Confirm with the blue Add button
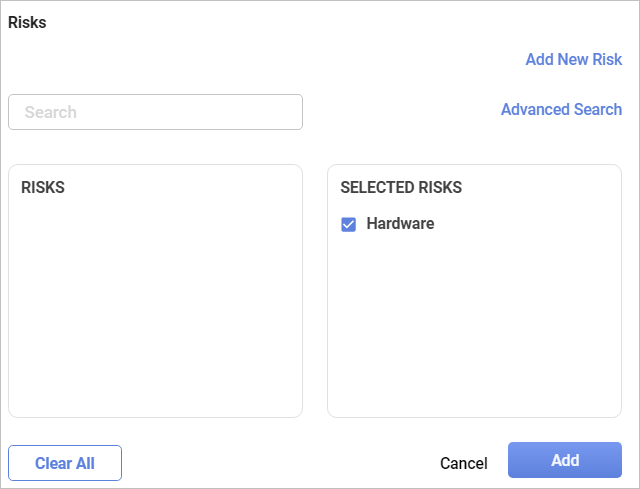This screenshot has width=640, height=489. (565, 460)
